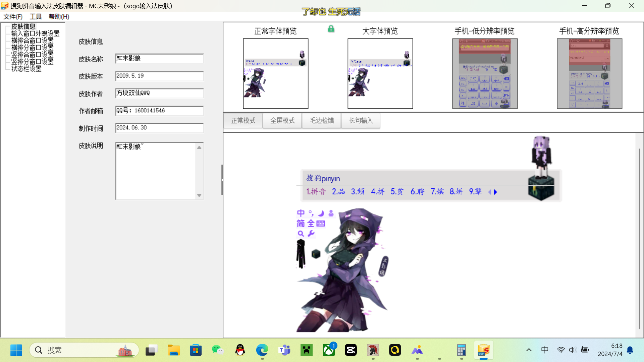This screenshot has height=362, width=644.
Task: Open WeChat from the taskbar
Action: [218, 350]
